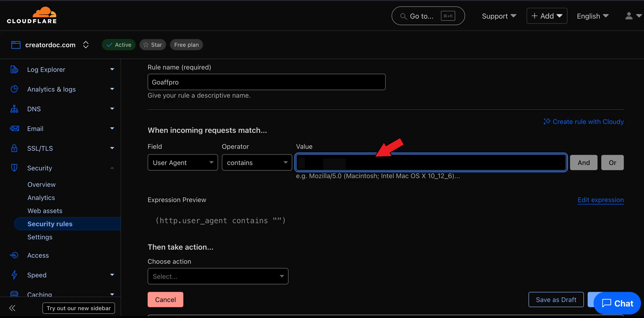
Task: Toggle the Star badge for creatordoc.com
Action: [x=152, y=45]
